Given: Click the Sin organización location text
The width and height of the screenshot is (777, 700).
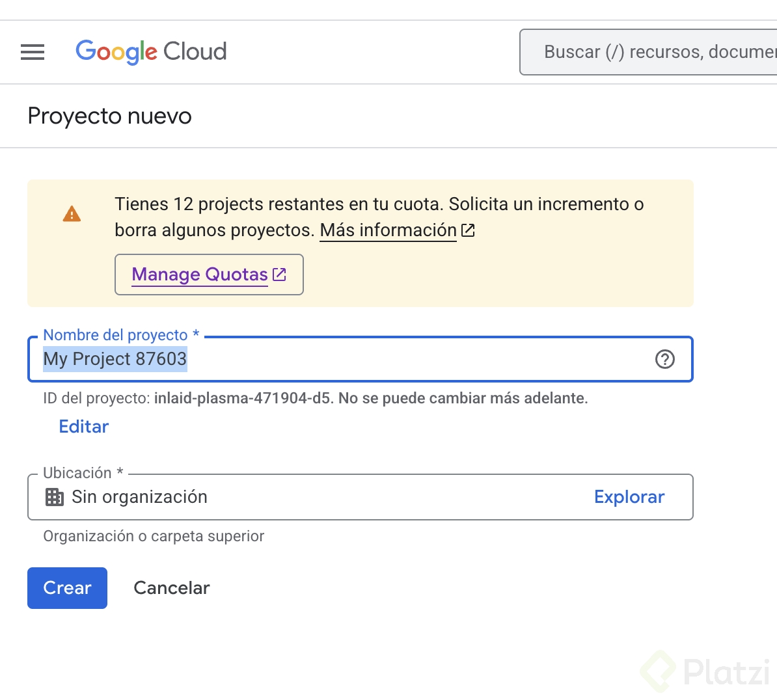Looking at the screenshot, I should [139, 497].
